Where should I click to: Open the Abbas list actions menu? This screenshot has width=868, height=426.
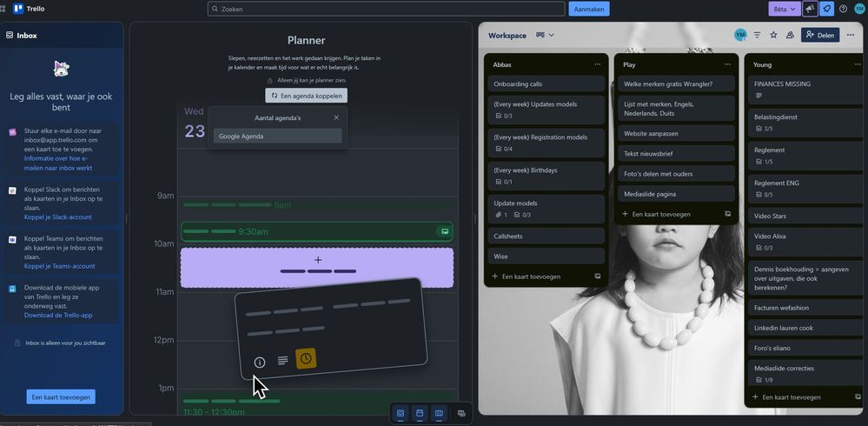tap(597, 64)
